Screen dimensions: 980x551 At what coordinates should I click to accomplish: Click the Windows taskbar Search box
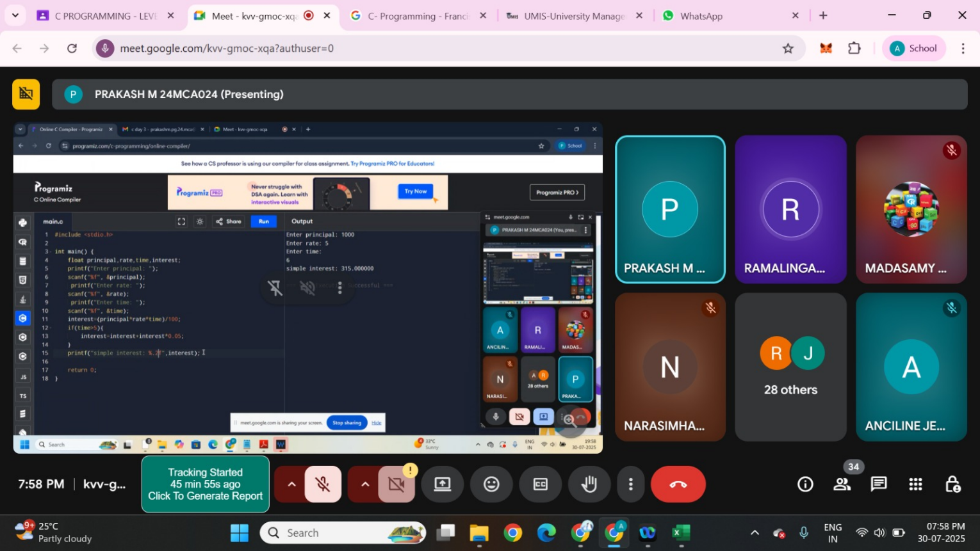pyautogui.click(x=343, y=532)
